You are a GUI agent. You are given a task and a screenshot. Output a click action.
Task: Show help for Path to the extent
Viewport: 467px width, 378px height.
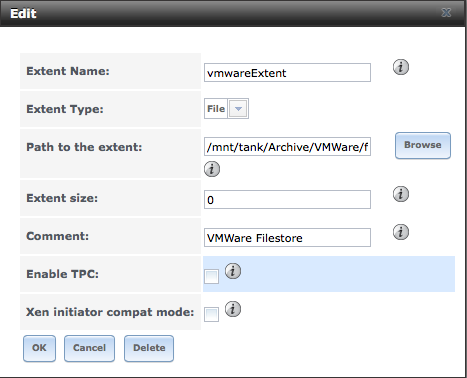[212, 169]
